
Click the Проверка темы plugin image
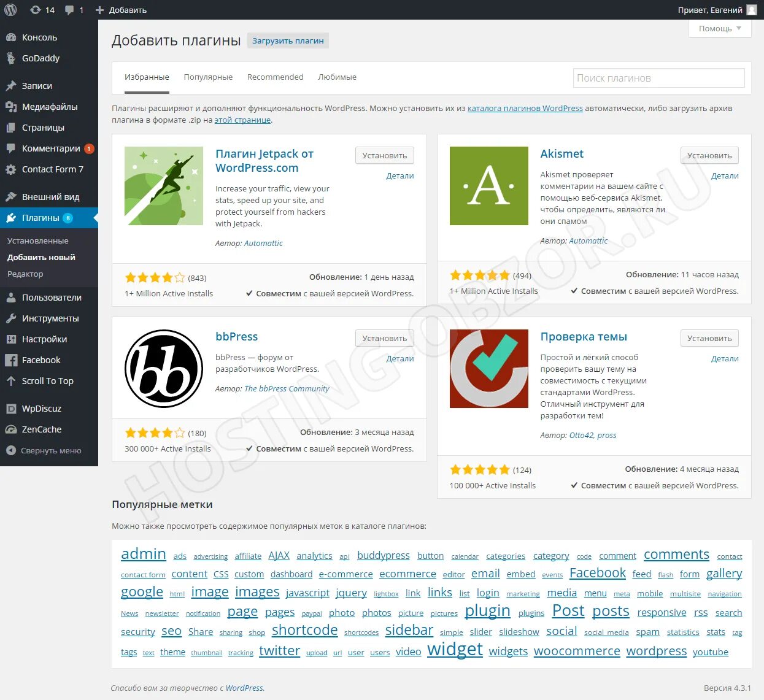coord(489,369)
